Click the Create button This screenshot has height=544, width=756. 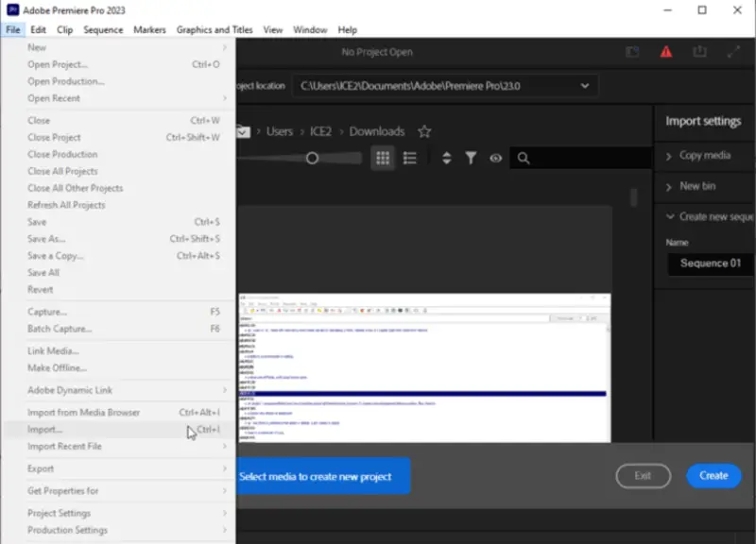pos(713,476)
